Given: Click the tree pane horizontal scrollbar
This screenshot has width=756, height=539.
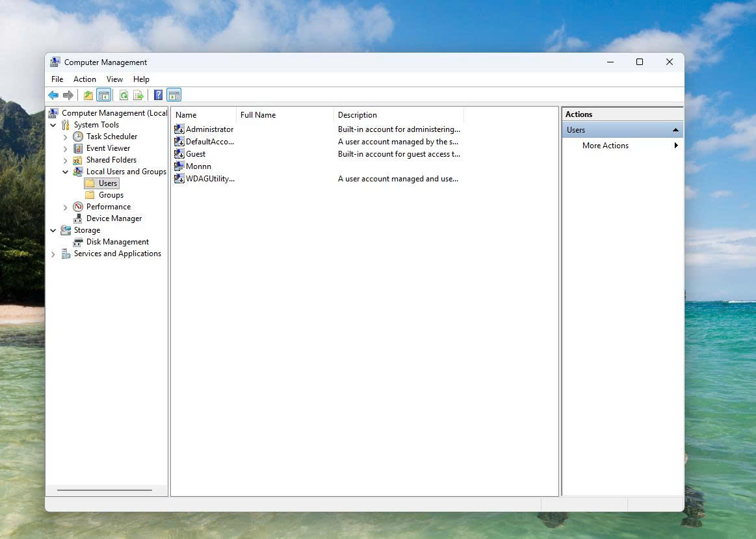Looking at the screenshot, I should [105, 490].
